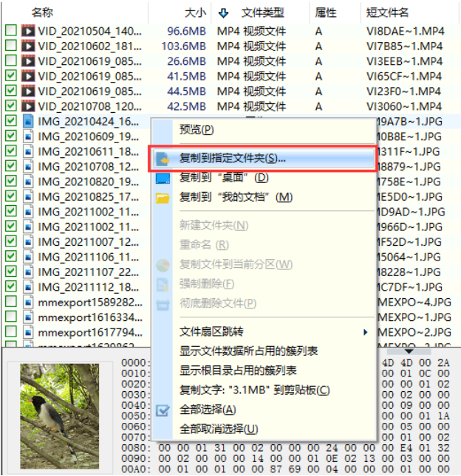Click the yellow folder icon beside 复制到"我的文档"
The width and height of the screenshot is (461, 476).
[x=163, y=198]
